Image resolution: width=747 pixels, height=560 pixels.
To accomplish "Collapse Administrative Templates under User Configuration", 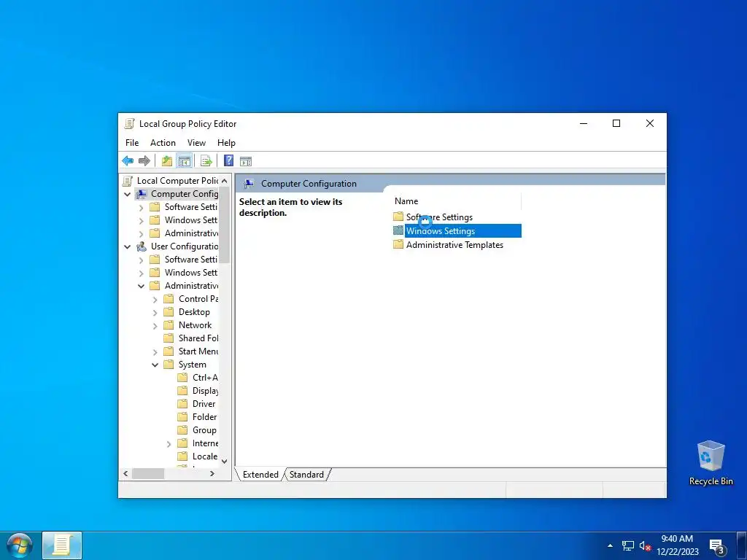I will (x=141, y=286).
